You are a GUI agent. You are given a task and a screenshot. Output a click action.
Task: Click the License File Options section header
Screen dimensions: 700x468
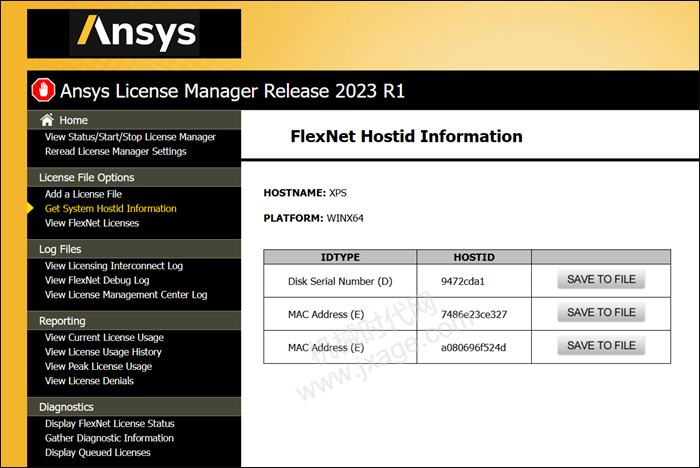click(x=134, y=177)
